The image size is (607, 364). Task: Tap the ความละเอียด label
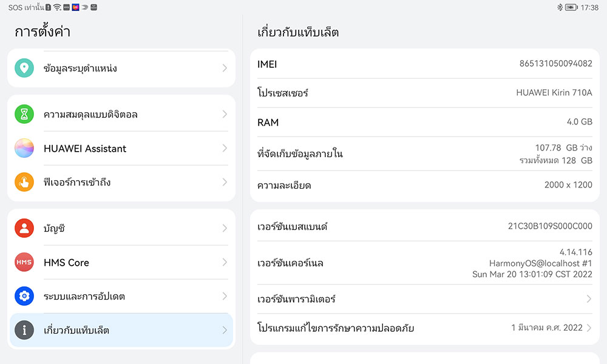284,186
